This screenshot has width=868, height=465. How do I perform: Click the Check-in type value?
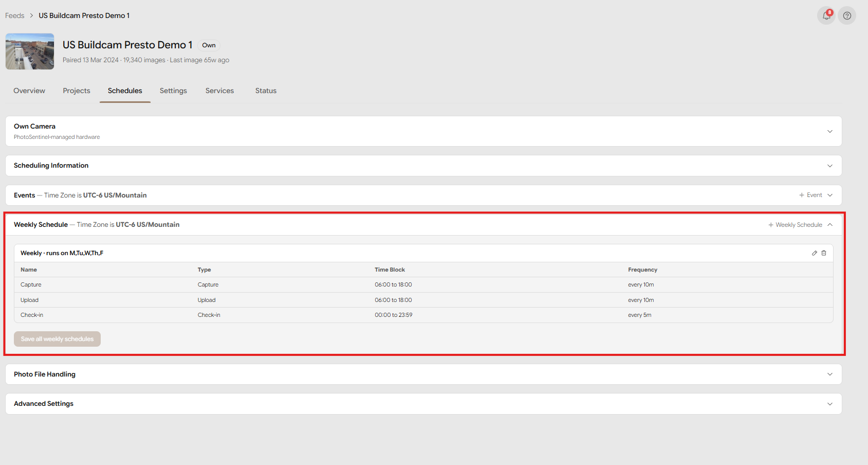(x=209, y=315)
